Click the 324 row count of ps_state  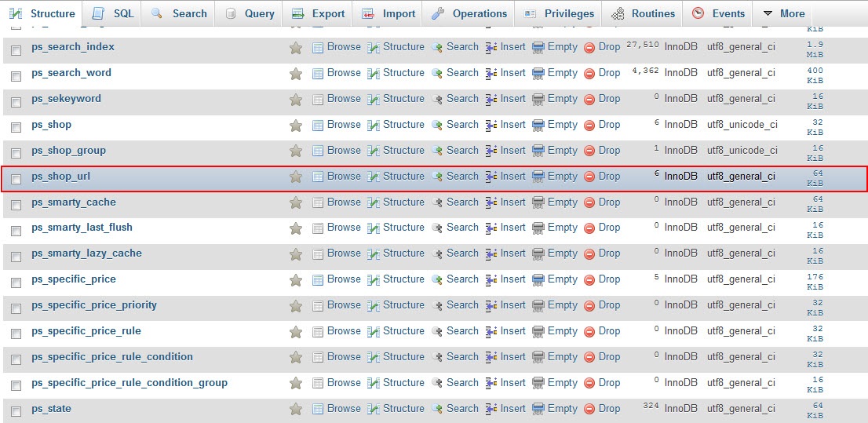[x=651, y=406]
